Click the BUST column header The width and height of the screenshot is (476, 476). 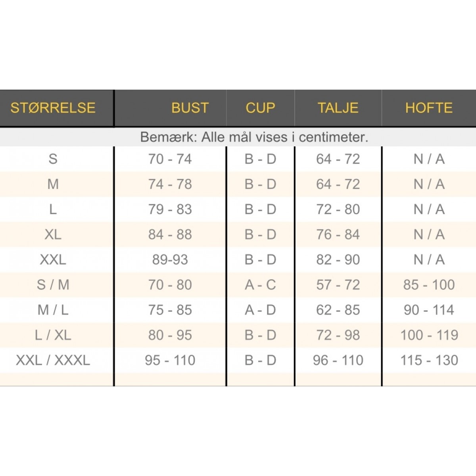click(x=190, y=108)
